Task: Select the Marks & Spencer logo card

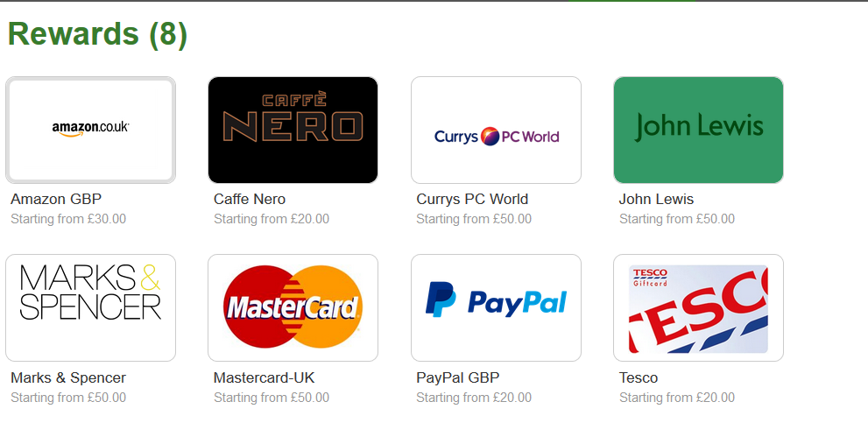Action: (x=91, y=307)
